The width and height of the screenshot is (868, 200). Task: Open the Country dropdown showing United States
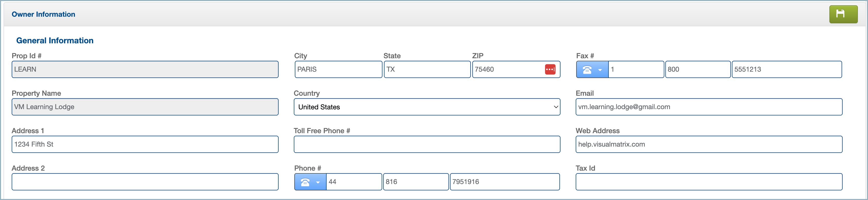tap(427, 107)
